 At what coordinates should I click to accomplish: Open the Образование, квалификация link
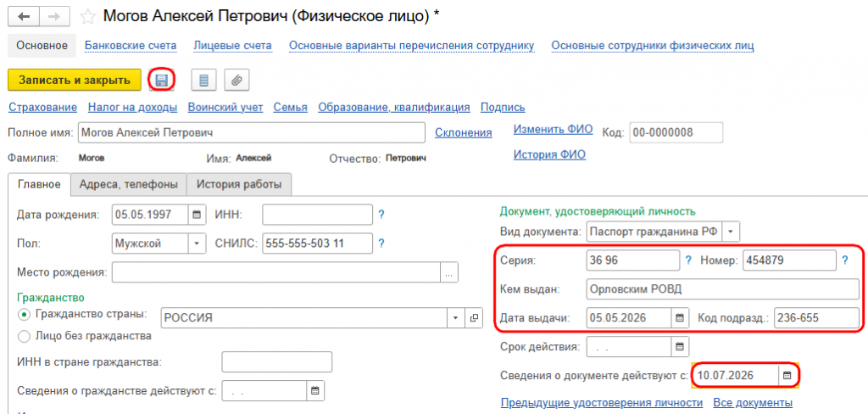pyautogui.click(x=394, y=108)
